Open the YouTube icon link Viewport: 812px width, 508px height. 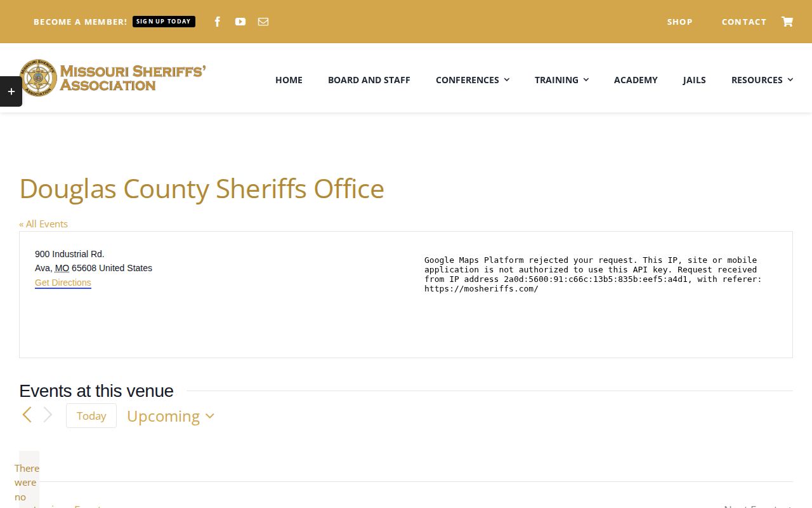coord(240,22)
